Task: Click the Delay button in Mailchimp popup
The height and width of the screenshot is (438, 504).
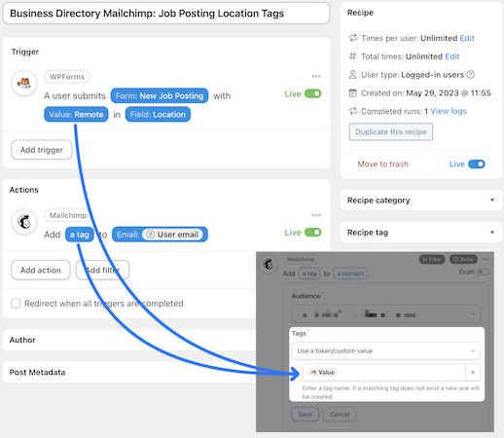Action: (x=463, y=259)
